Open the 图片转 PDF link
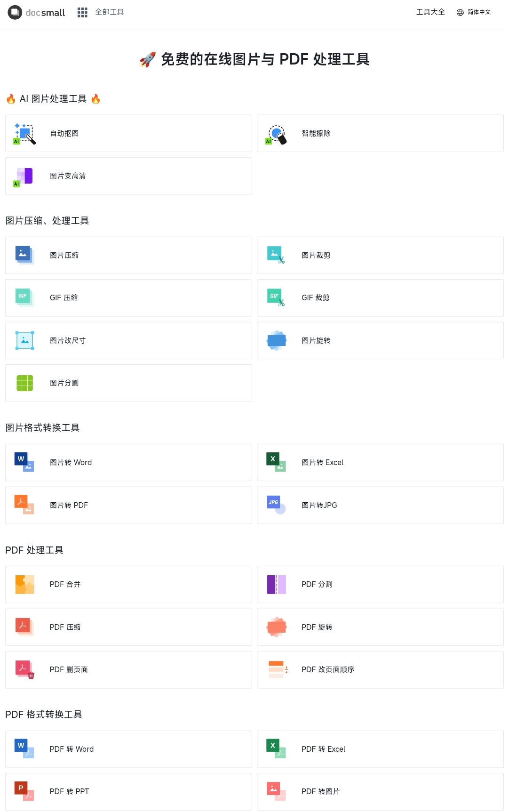This screenshot has width=508, height=812. 128,505
